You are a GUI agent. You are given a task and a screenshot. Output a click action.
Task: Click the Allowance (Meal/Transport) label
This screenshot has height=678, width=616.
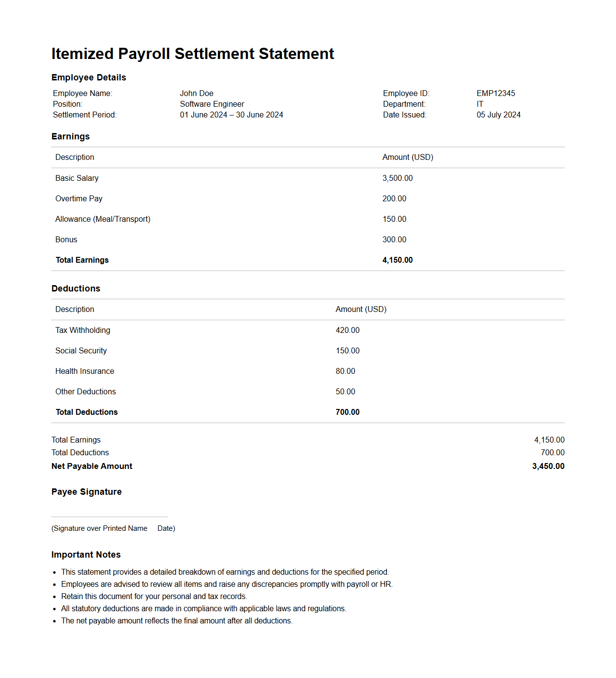[103, 219]
